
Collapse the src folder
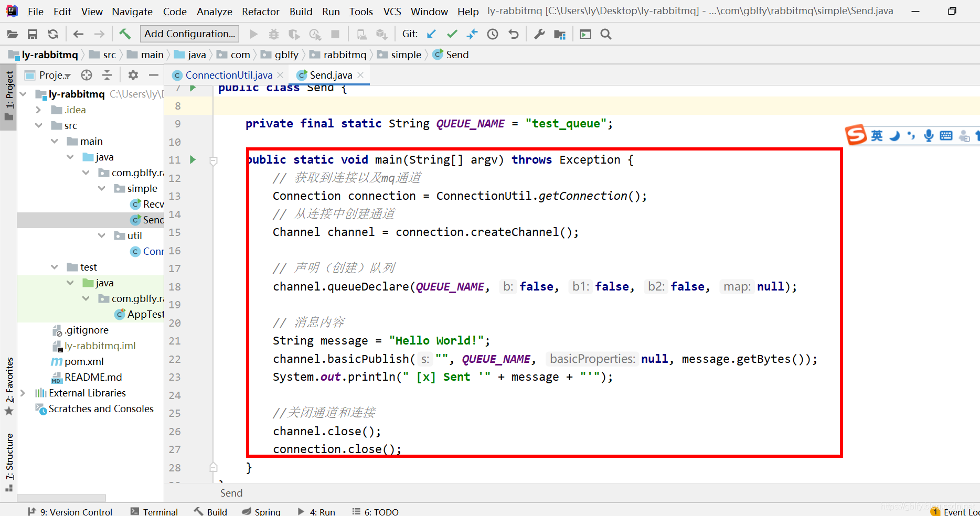39,125
